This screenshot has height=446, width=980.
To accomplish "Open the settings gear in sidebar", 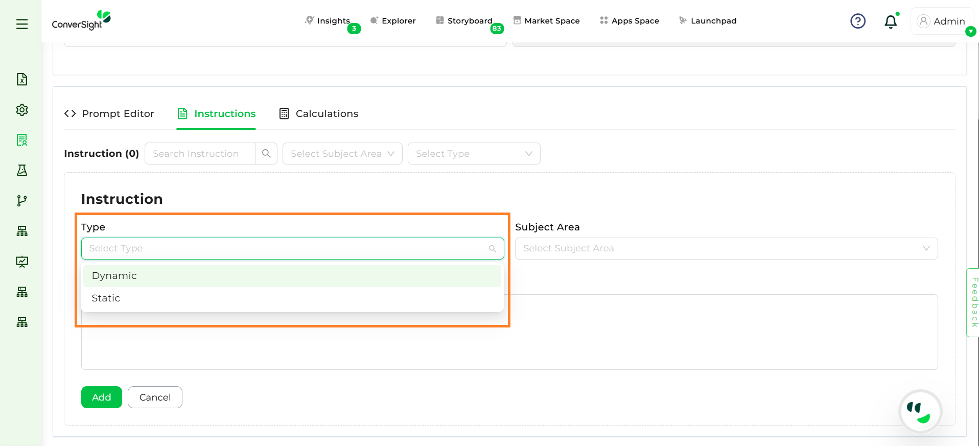I will 22,110.
